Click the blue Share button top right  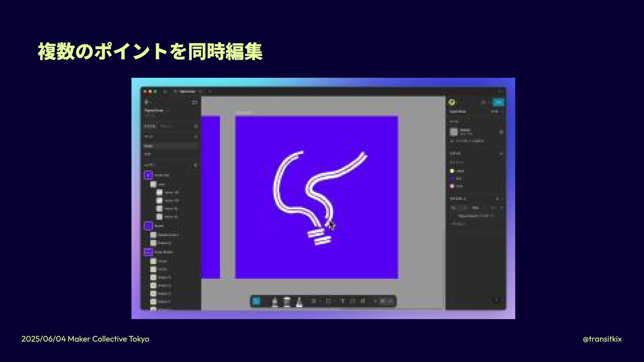point(499,102)
